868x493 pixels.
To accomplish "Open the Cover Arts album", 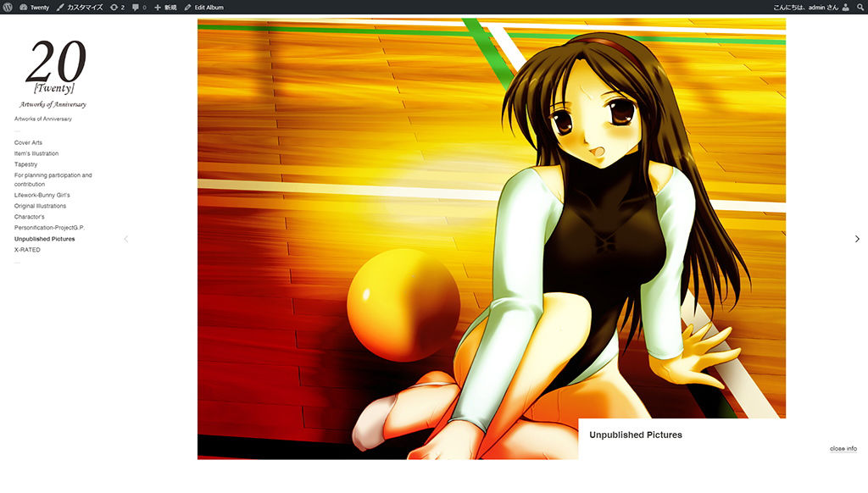I will point(28,143).
